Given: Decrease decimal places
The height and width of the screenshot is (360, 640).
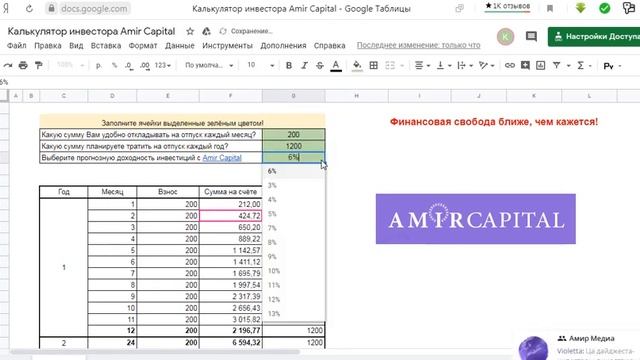Looking at the screenshot, I should [x=129, y=65].
